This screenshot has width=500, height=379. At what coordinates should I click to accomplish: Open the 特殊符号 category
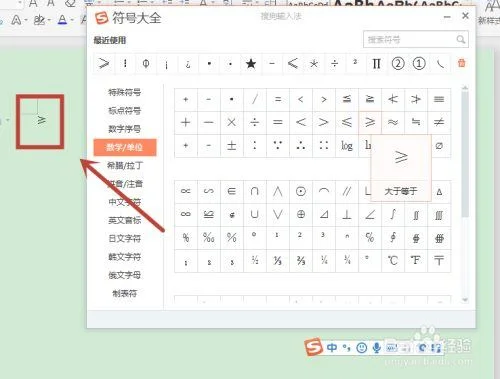125,92
